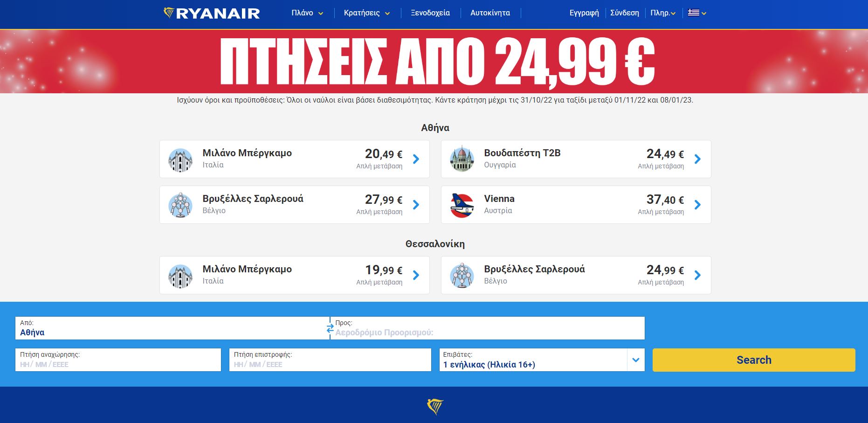Open Θεσσαλονίκη Μιλάνο 19,99 € arrow

point(416,275)
